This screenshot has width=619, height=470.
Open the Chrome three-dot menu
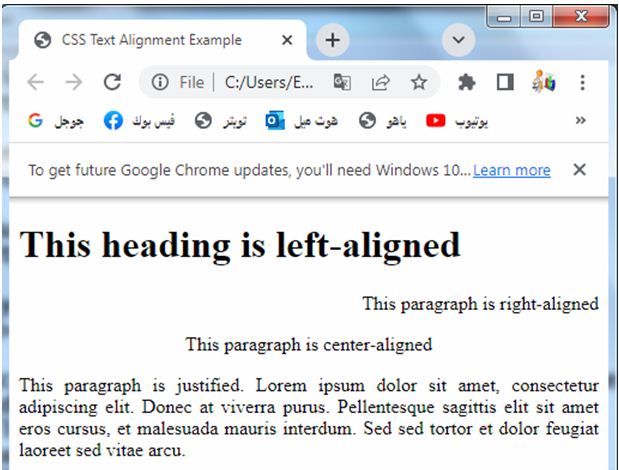coord(582,82)
